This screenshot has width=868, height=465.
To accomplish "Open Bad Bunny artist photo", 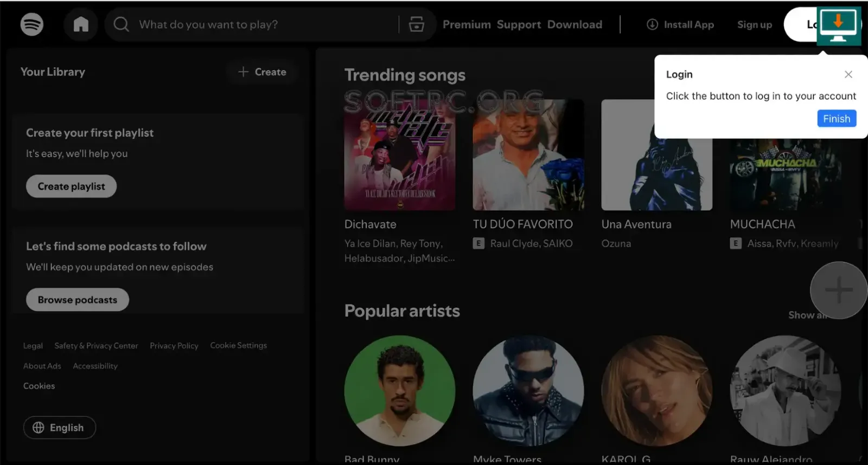I will click(400, 391).
